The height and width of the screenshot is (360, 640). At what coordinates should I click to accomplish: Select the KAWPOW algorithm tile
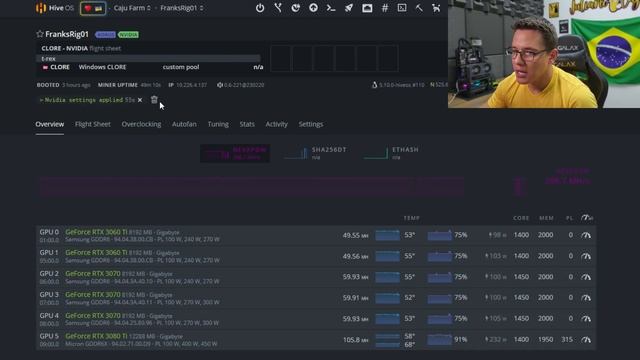(x=235, y=153)
